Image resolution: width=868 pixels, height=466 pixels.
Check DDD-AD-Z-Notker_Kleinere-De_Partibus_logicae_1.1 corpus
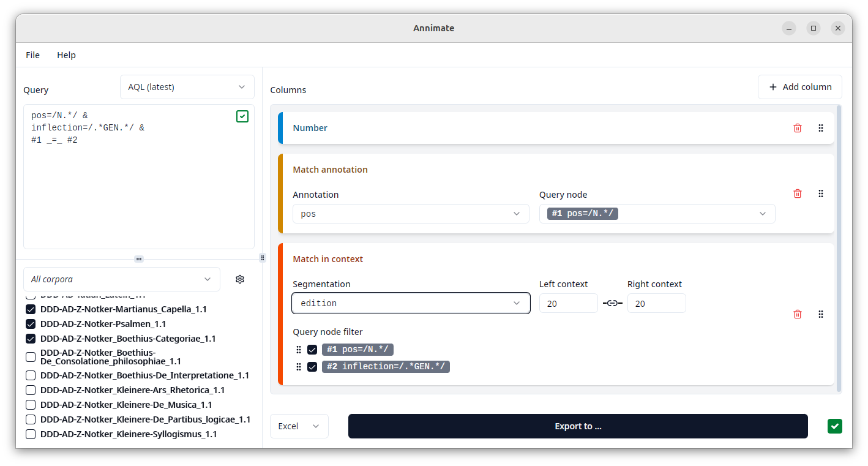tap(31, 419)
